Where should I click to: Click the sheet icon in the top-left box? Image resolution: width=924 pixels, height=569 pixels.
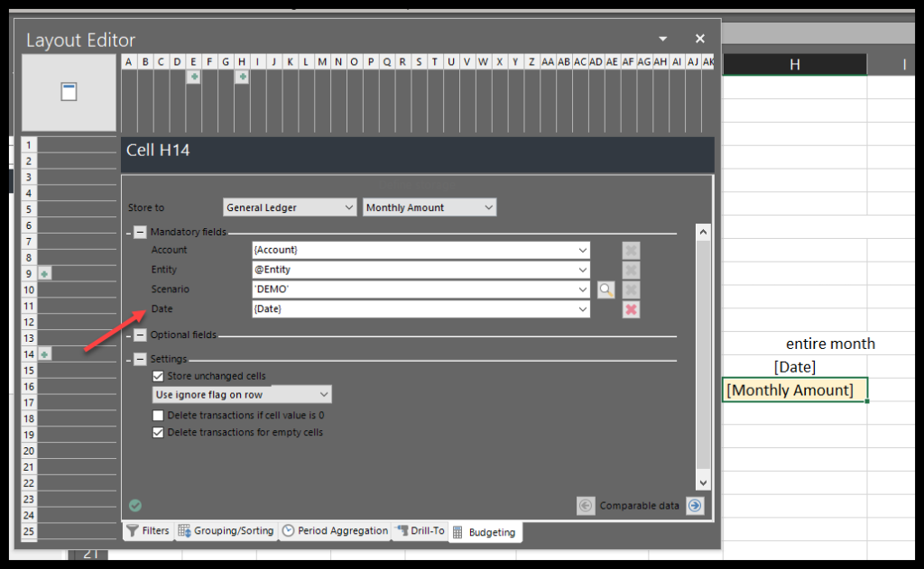tap(69, 92)
